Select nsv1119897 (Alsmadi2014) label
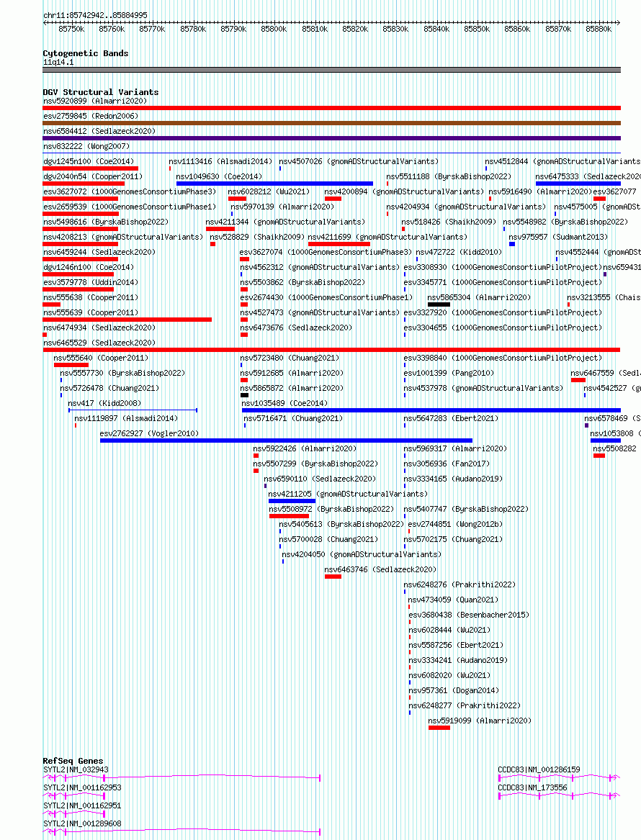Image resolution: width=641 pixels, height=840 pixels. pyautogui.click(x=126, y=418)
